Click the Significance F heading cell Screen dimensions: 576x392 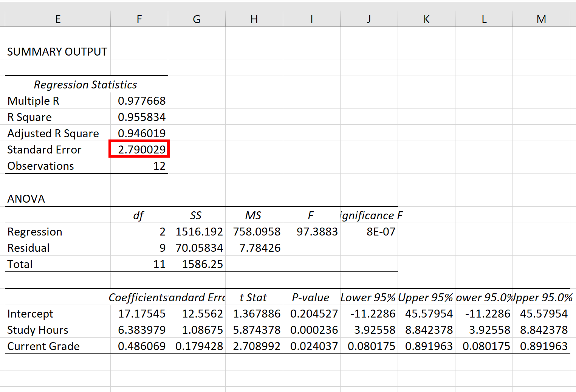click(369, 215)
